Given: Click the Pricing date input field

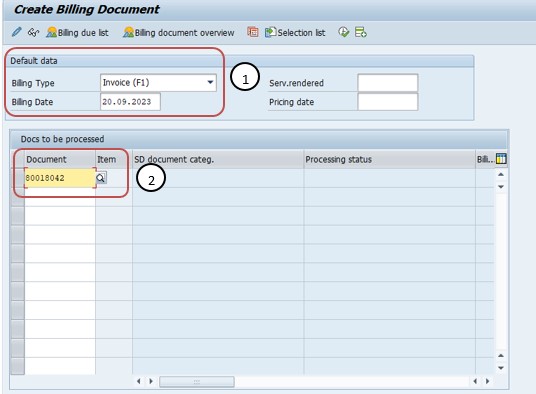Looking at the screenshot, I should coord(388,102).
